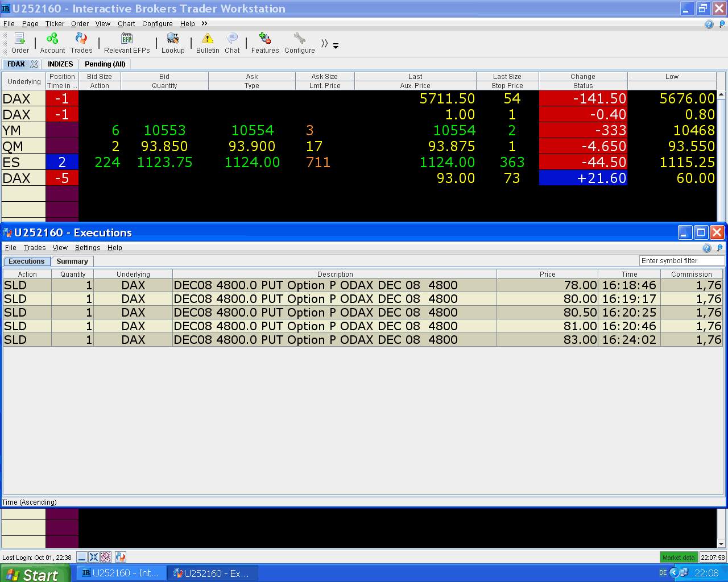This screenshot has width=728, height=582.
Task: Click the red pattern icon in status bar
Action: pyautogui.click(x=106, y=557)
